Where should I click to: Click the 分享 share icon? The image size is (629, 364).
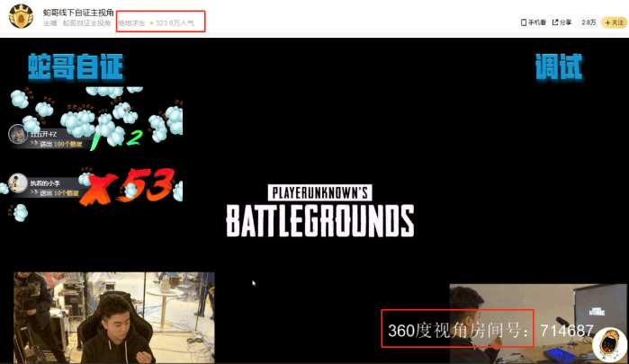pyautogui.click(x=556, y=22)
